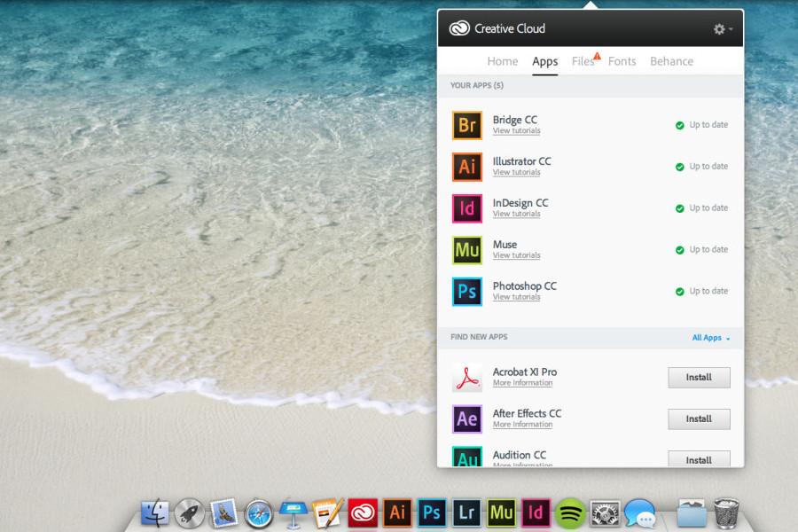Install After Effects CC
This screenshot has height=532, width=798.
pyautogui.click(x=699, y=419)
